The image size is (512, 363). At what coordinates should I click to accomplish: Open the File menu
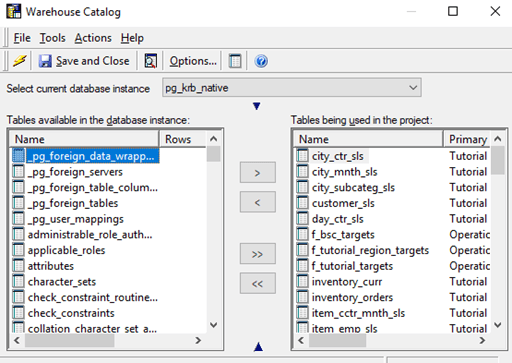pyautogui.click(x=22, y=38)
